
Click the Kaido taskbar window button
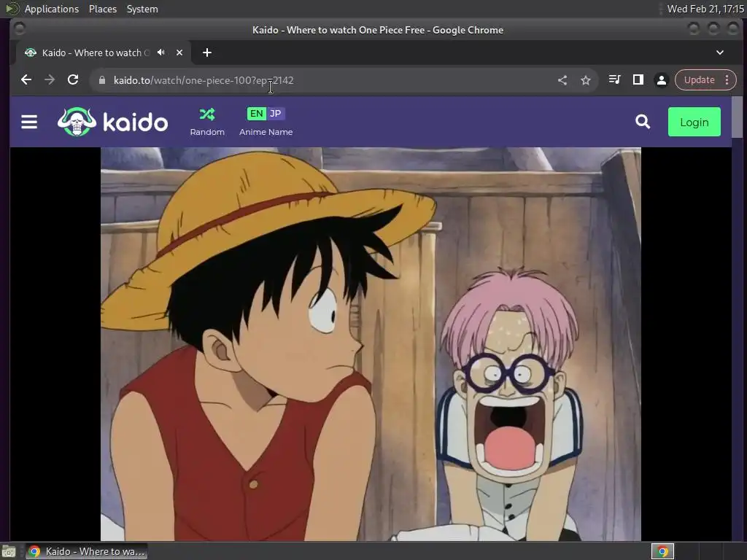pos(86,551)
